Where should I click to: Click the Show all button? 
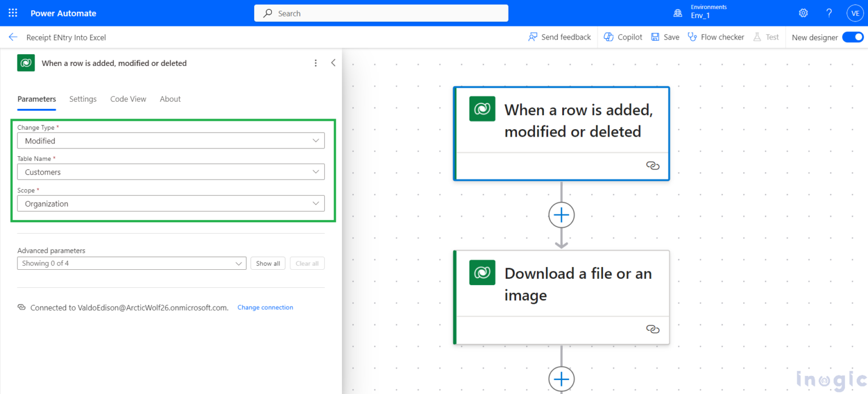coord(268,263)
